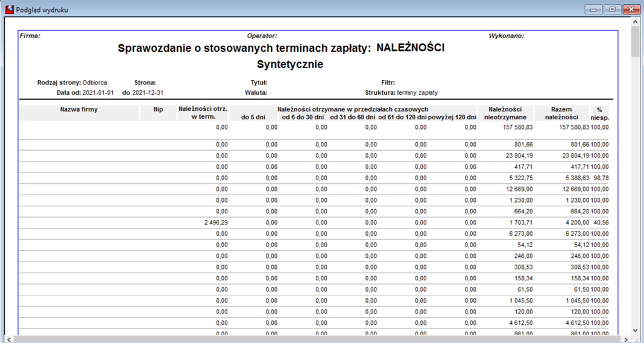Click the 40,56 percent value
This screenshot has width=644, height=343.
(x=601, y=222)
